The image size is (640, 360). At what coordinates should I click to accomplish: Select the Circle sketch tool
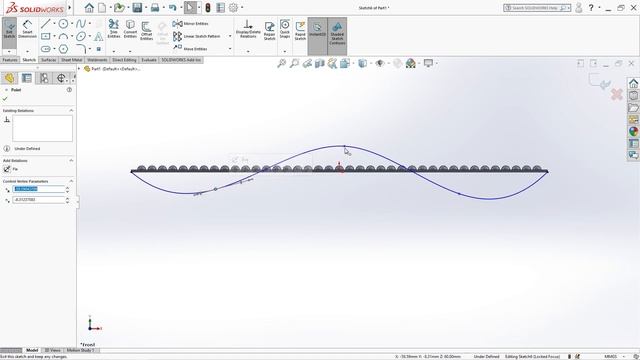click(x=63, y=24)
